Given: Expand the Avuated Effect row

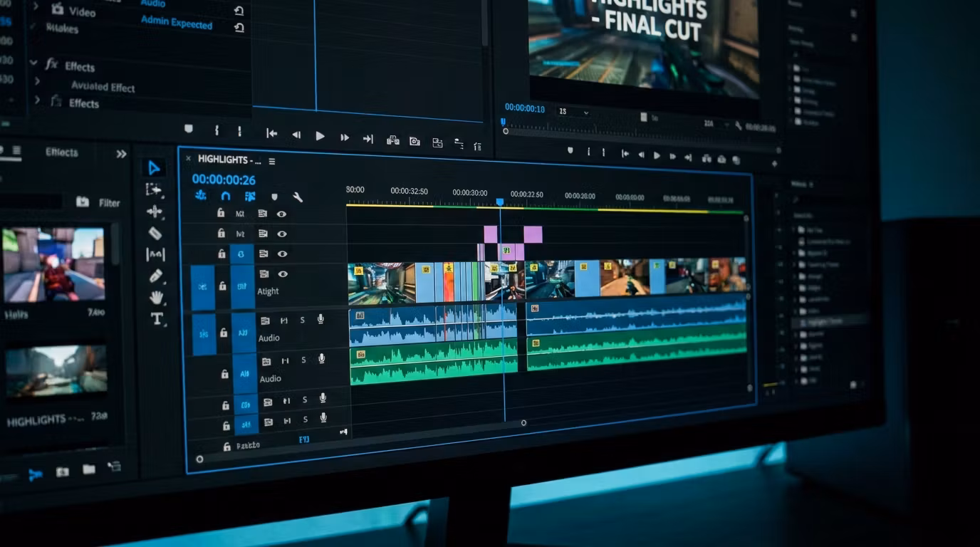Looking at the screenshot, I should tap(37, 81).
